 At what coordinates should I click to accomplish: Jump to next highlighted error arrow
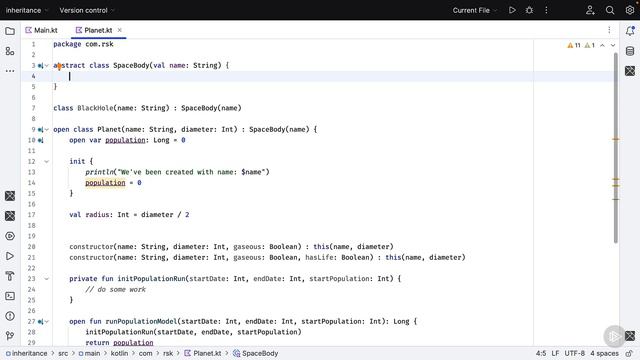coord(613,45)
